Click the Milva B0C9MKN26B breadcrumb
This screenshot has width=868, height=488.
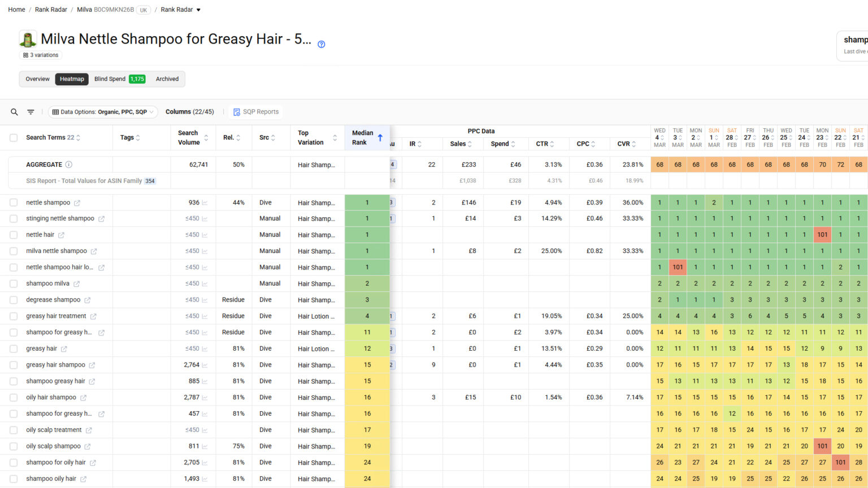(x=105, y=10)
